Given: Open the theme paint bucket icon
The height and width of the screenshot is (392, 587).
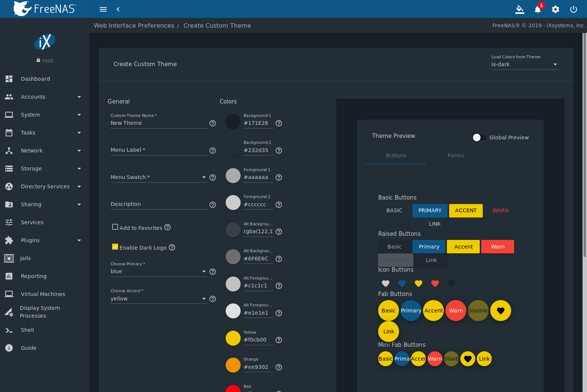Looking at the screenshot, I should [520, 9].
